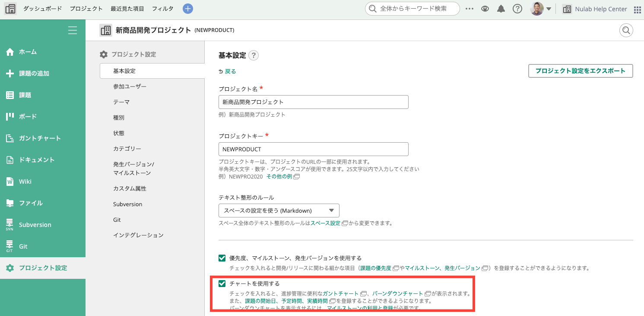Viewport: 644px width, 316px height.
Task: Open ドキュメント in sidebar
Action: pos(43,160)
